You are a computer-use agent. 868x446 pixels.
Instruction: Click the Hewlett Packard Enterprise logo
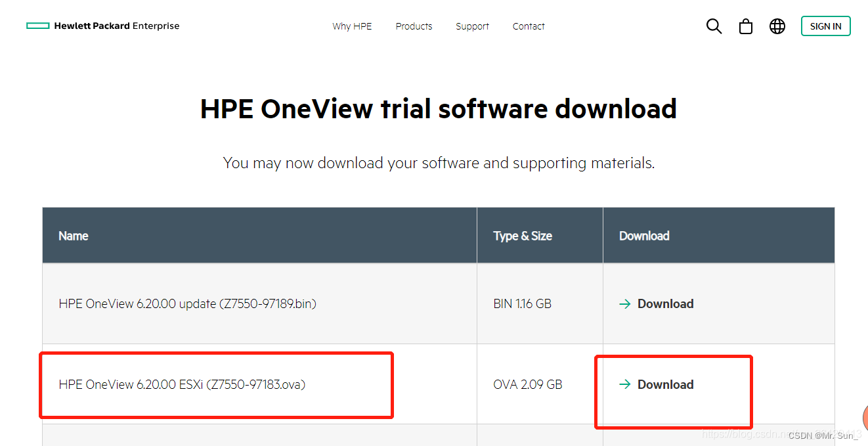(102, 26)
